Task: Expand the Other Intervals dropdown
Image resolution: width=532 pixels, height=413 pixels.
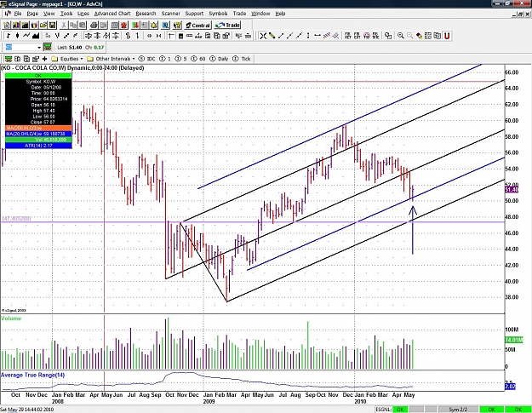Action: 112,59
